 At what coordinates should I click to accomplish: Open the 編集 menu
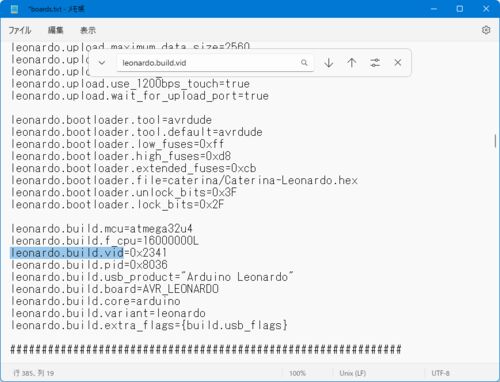tap(55, 30)
